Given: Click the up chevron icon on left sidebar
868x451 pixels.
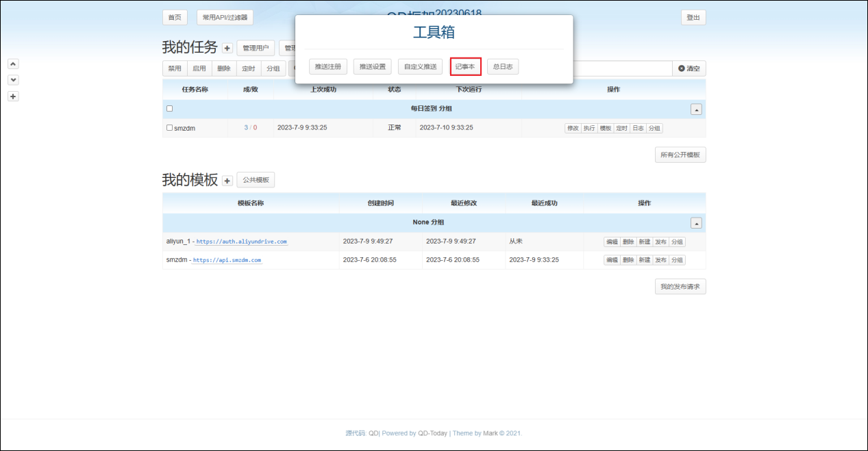Looking at the screenshot, I should (x=12, y=64).
